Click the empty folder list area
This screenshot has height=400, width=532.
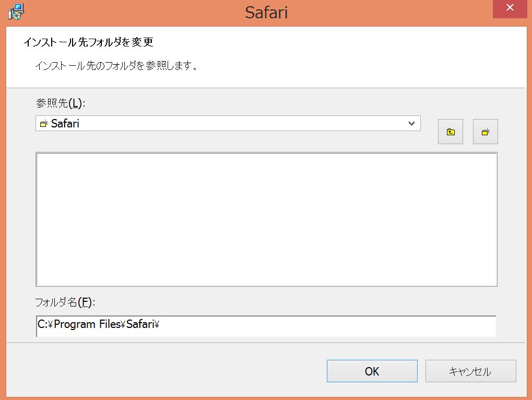coord(266,219)
